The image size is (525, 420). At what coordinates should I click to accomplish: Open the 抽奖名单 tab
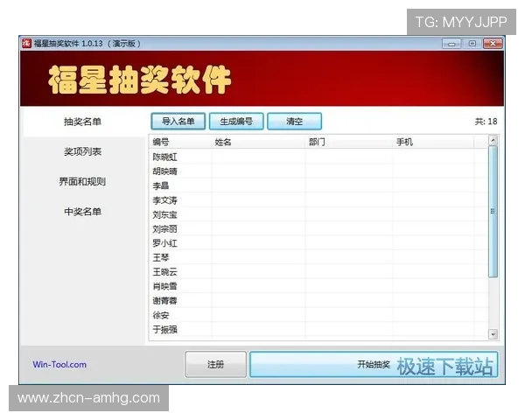(x=83, y=122)
